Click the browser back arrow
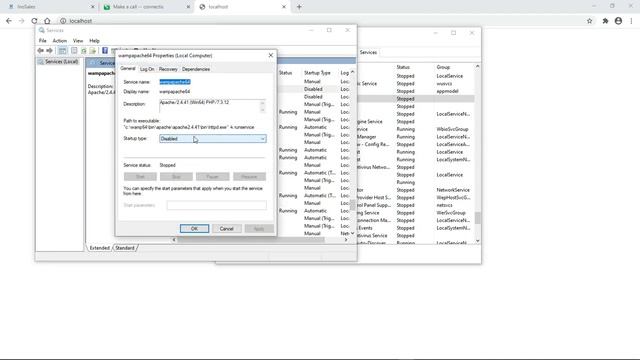640x360 pixels. (x=9, y=21)
